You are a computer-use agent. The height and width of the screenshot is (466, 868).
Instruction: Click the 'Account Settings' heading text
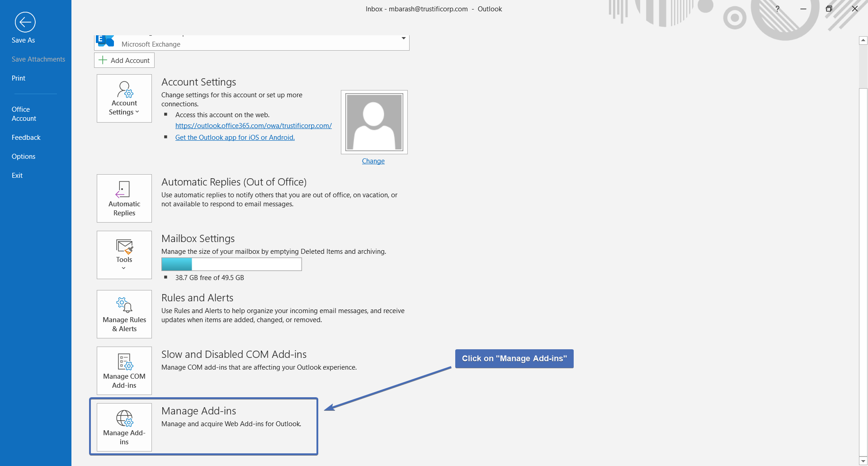point(199,82)
